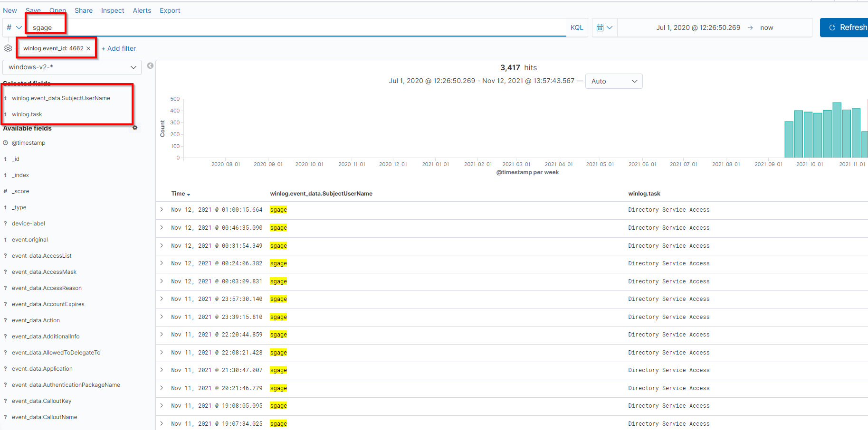868x430 pixels.
Task: Expand row Nov 12, 2021 @ 00:46:35.090
Action: coord(162,228)
